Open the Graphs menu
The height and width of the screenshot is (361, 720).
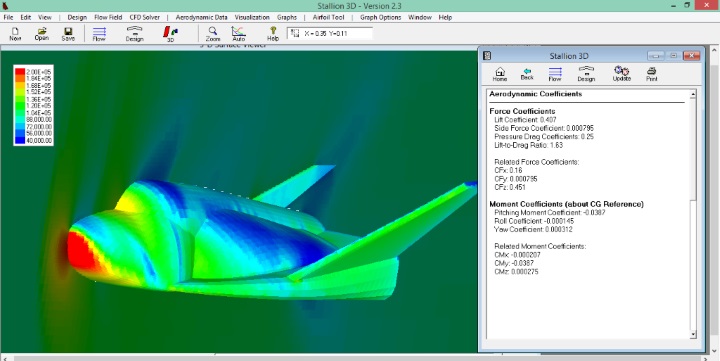click(x=287, y=17)
